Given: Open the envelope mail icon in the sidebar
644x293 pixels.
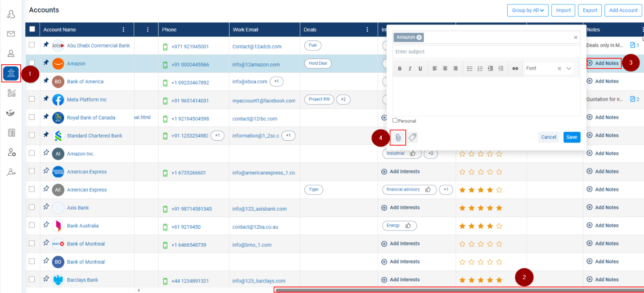Looking at the screenshot, I should [x=11, y=34].
